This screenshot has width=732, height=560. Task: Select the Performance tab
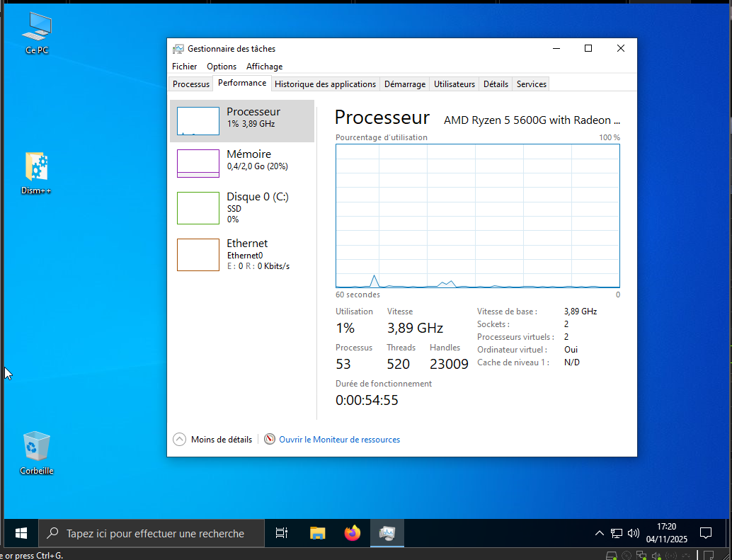tap(242, 83)
